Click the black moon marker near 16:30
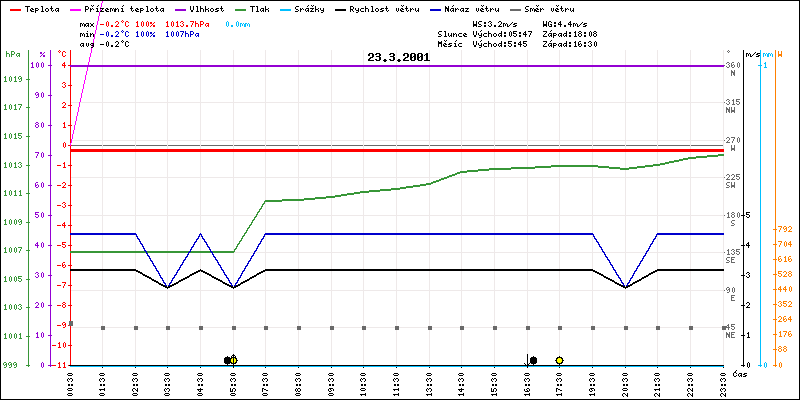The image size is (800, 400). pyautogui.click(x=533, y=360)
